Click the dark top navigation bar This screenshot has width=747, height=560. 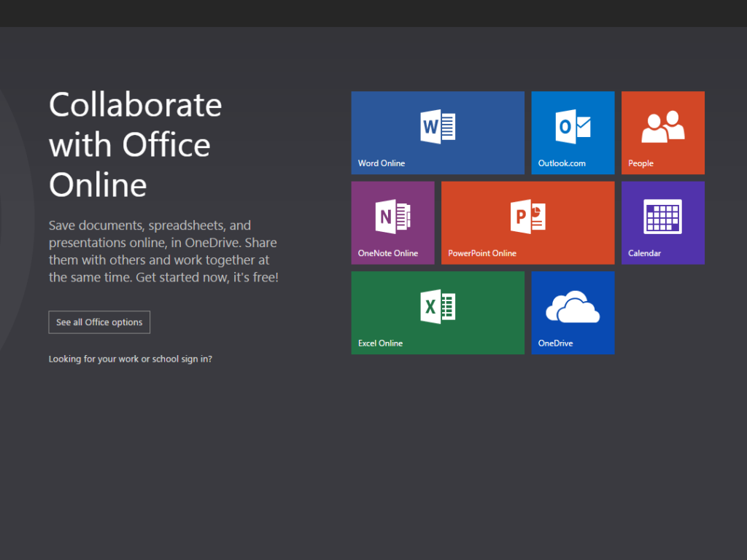coord(373,13)
